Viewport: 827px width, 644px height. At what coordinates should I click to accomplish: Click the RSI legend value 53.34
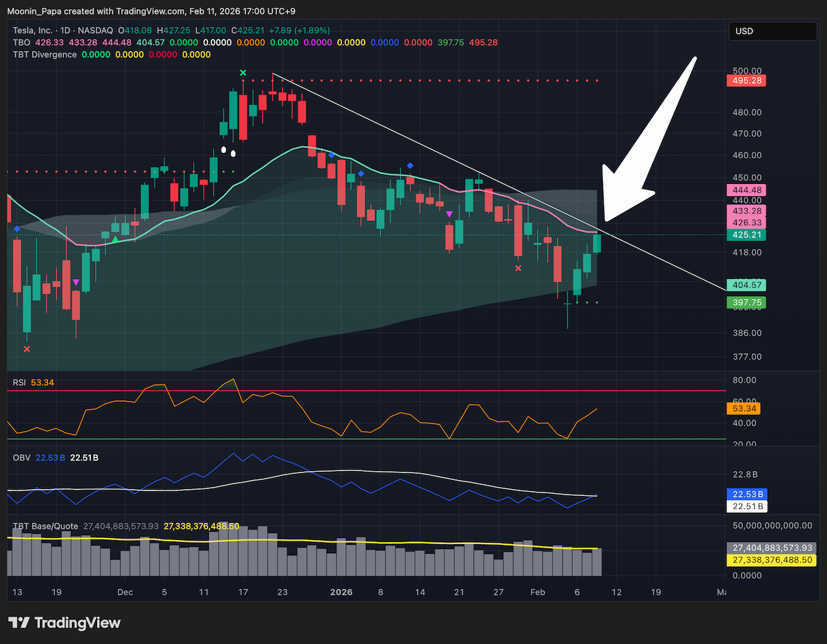pos(43,382)
